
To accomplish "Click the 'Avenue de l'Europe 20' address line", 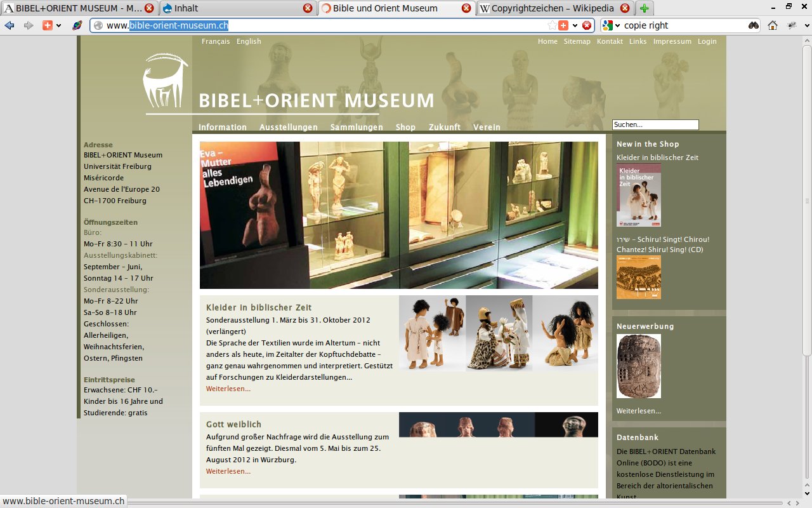I will click(x=122, y=189).
